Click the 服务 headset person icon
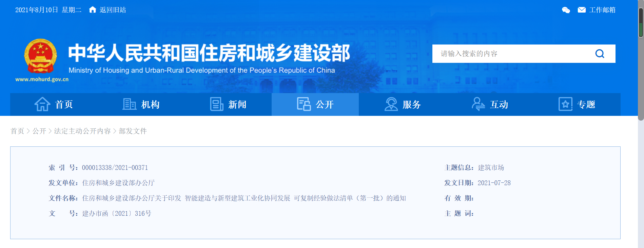The width and height of the screenshot is (644, 248). (x=391, y=104)
